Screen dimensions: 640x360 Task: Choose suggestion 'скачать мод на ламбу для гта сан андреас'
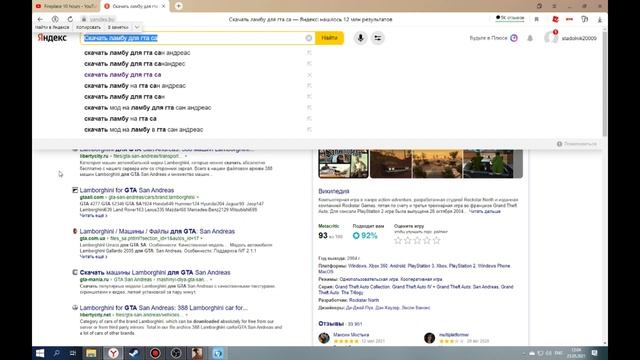(148, 108)
